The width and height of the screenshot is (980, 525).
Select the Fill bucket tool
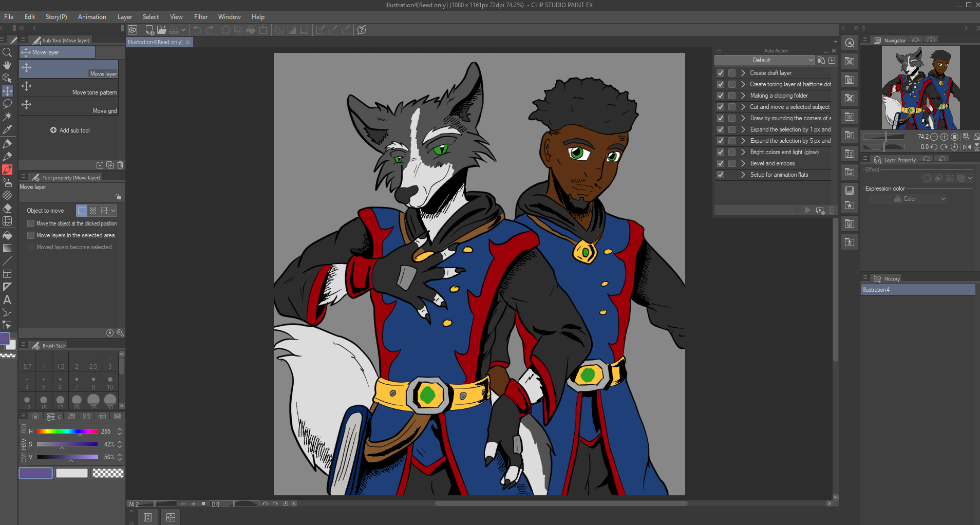click(7, 235)
